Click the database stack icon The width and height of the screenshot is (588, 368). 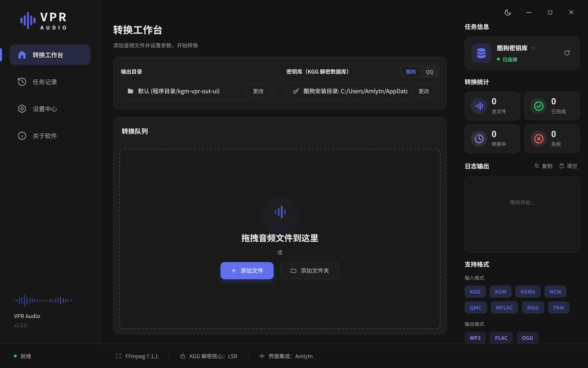(x=481, y=53)
